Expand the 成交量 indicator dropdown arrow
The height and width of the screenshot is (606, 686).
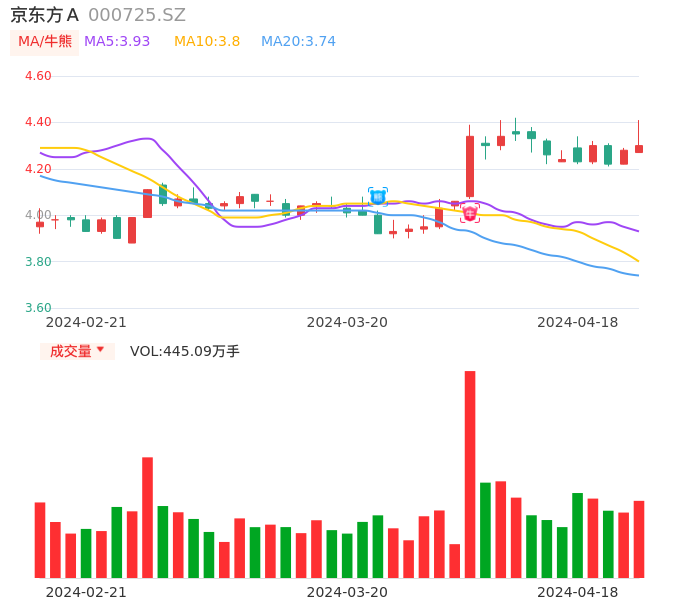[x=100, y=350]
